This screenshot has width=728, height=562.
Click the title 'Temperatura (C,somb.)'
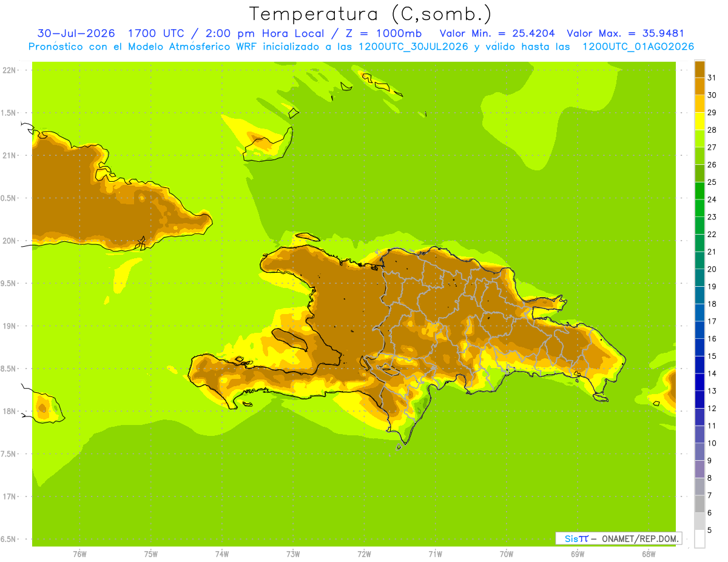tap(370, 13)
